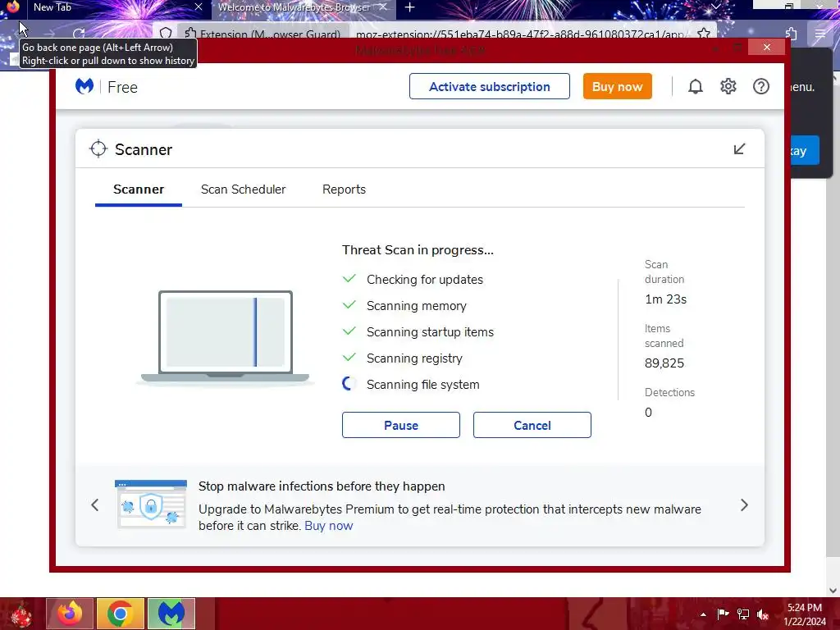840x630 pixels.
Task: Collapse the Scanner panel with arrow icon
Action: 739,149
